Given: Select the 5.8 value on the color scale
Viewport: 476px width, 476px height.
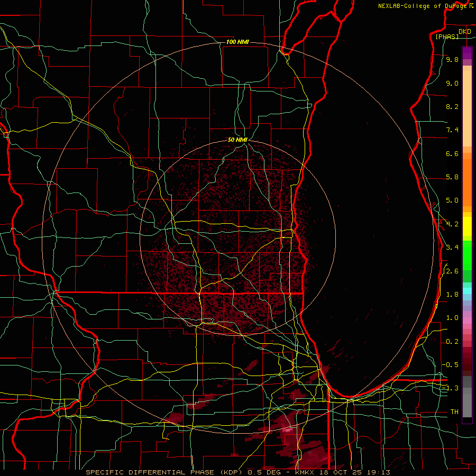Looking at the screenshot, I should point(452,177).
